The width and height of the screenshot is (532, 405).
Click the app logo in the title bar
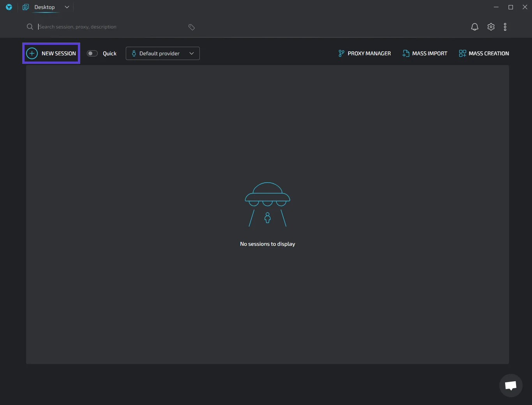pos(9,7)
